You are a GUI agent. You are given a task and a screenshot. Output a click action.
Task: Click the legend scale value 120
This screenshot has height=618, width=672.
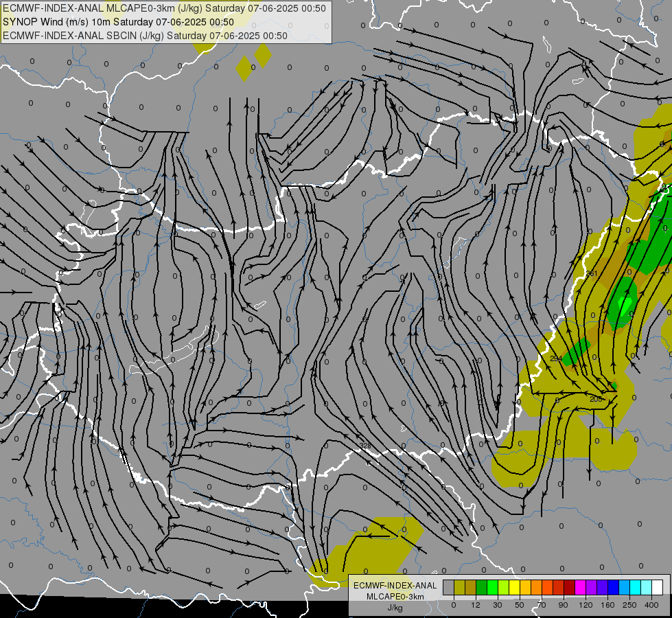pyautogui.click(x=586, y=605)
